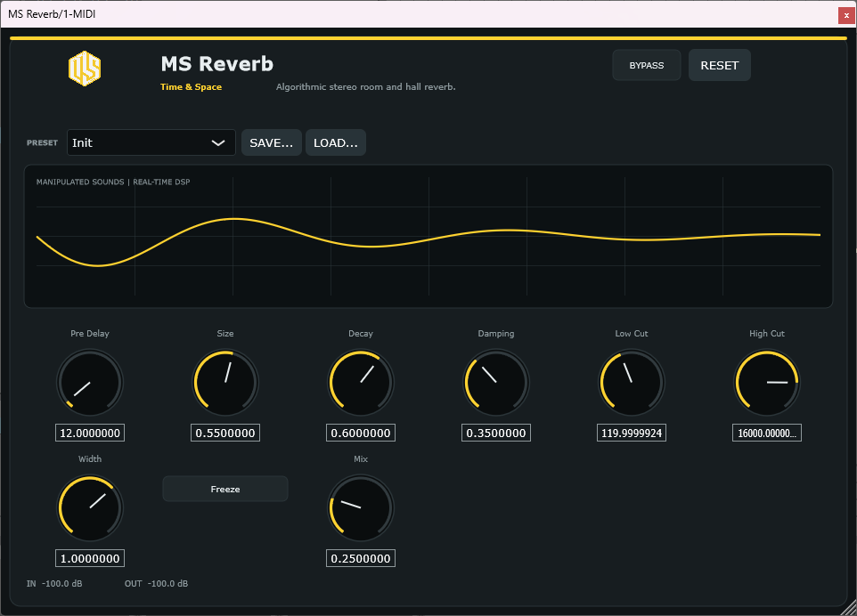Click the 'Algorithmic stereo room and hall reverb.' text
Image resolution: width=857 pixels, height=616 pixels.
(x=365, y=87)
